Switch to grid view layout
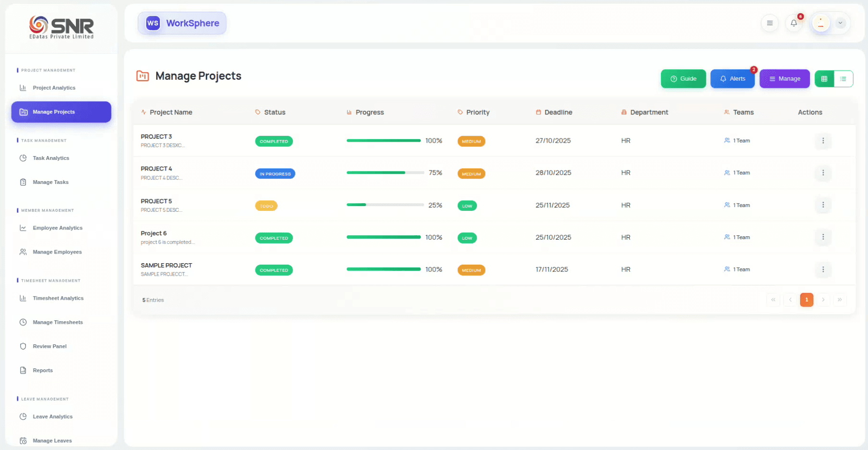868x450 pixels. (824, 79)
